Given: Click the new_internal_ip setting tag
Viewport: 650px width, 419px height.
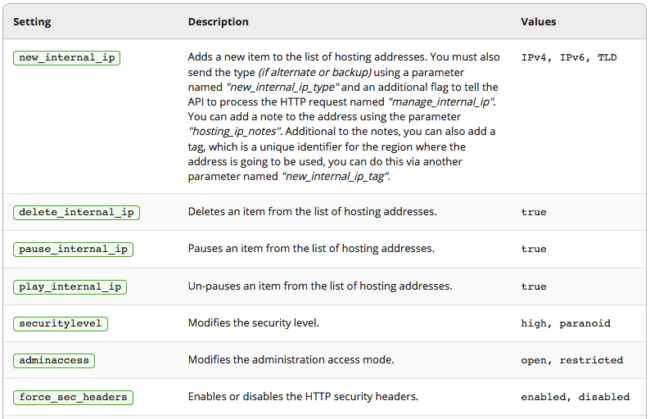Looking at the screenshot, I should (x=67, y=58).
